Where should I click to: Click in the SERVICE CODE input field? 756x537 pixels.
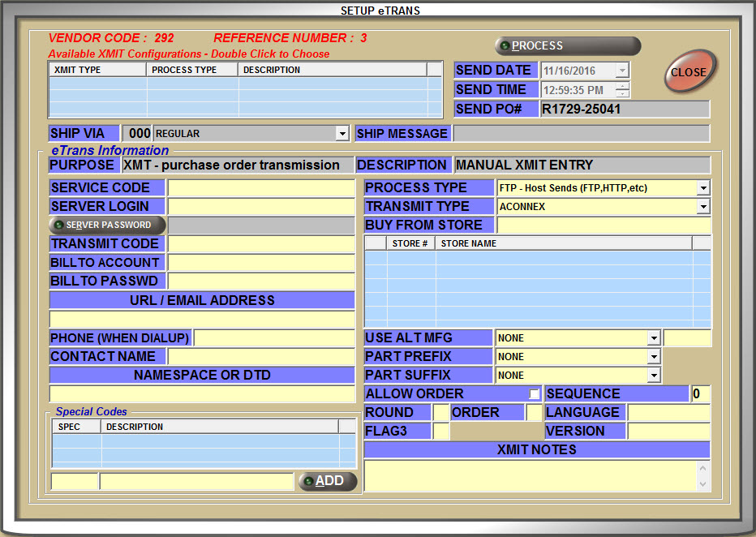coord(261,188)
